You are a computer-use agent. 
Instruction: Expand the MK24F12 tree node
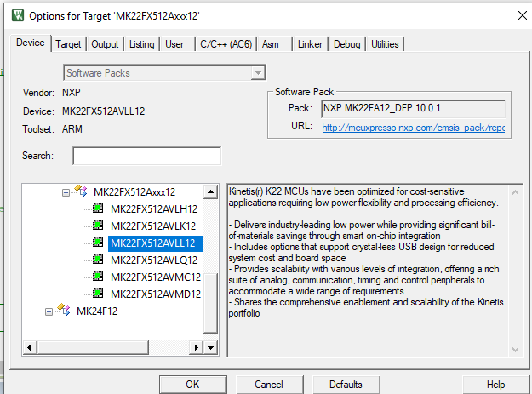click(49, 311)
